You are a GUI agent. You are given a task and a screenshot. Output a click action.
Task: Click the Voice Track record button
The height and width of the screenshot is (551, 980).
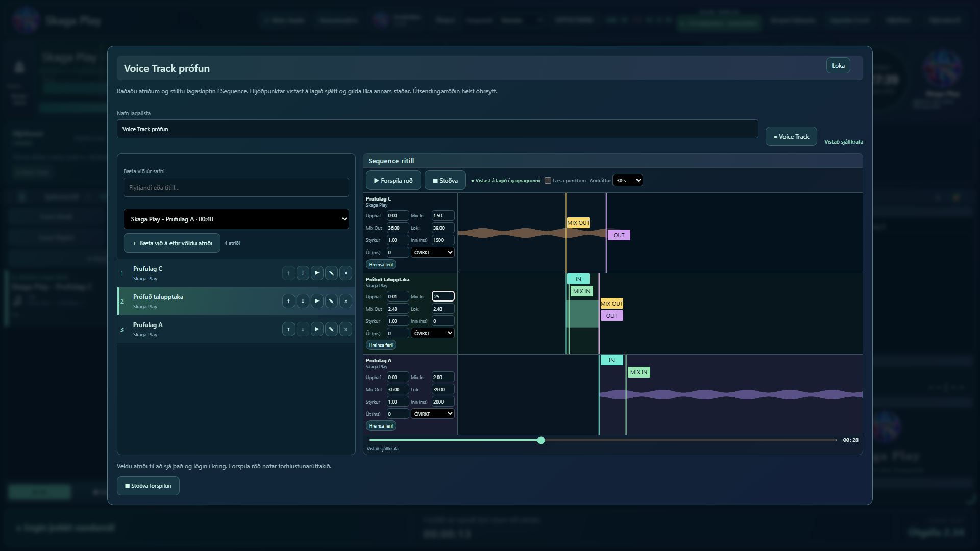[791, 136]
